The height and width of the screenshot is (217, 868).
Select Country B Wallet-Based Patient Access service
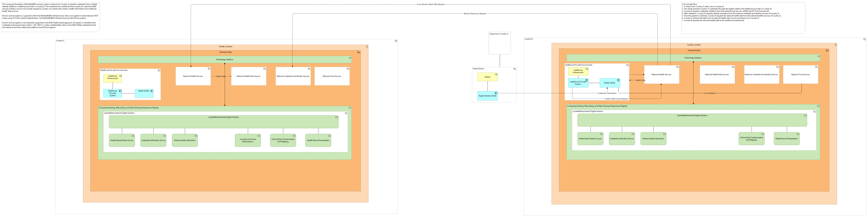[x=590, y=139]
